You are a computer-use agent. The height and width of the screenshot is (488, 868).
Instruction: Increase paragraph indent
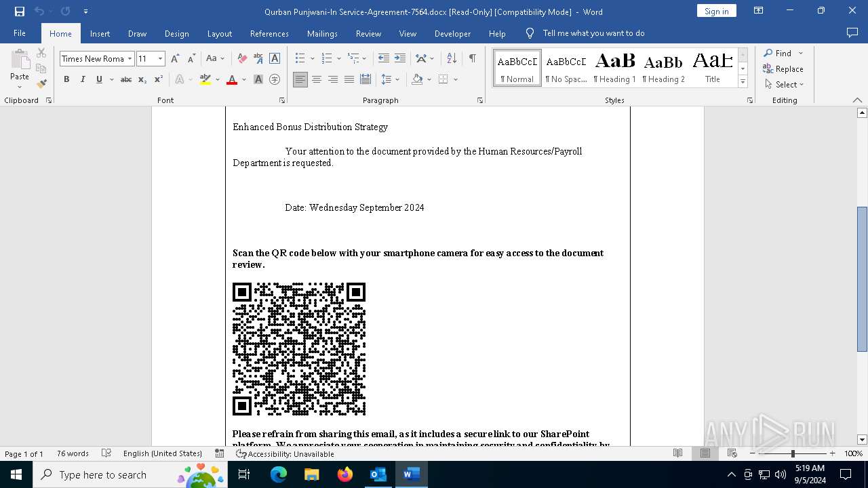400,59
